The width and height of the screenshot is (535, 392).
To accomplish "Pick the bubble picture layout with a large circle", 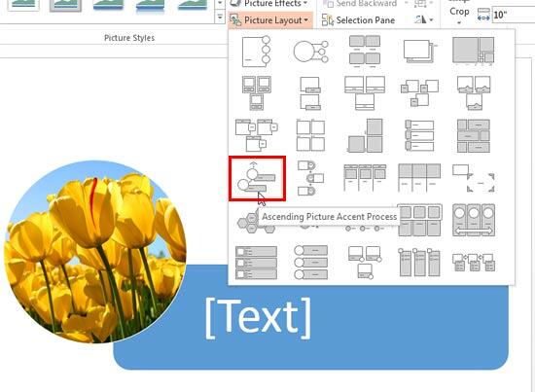I will click(310, 52).
